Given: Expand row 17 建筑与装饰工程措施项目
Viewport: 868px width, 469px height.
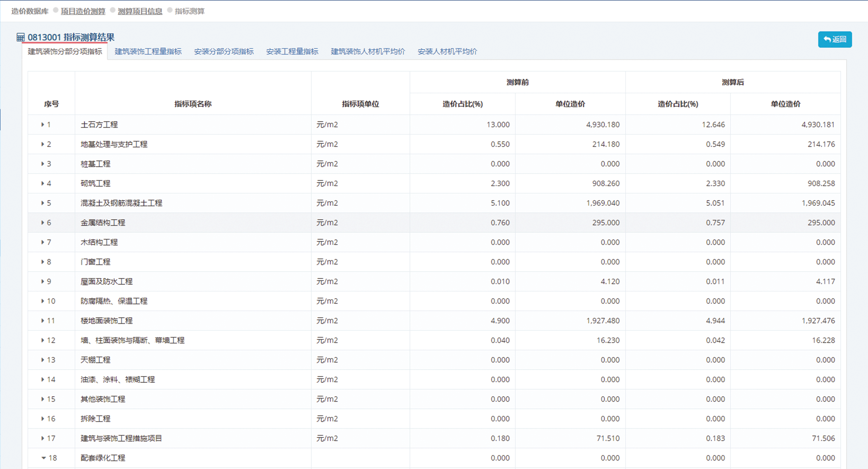Looking at the screenshot, I should [42, 438].
